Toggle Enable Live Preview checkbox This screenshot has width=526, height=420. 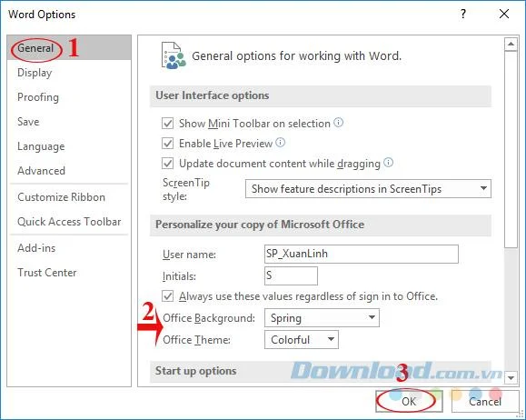tap(167, 144)
